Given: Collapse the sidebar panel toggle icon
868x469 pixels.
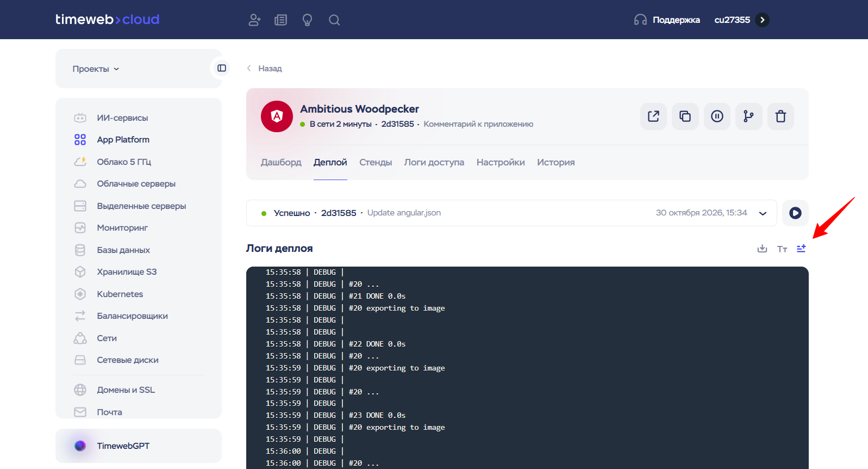Looking at the screenshot, I should click(x=222, y=68).
